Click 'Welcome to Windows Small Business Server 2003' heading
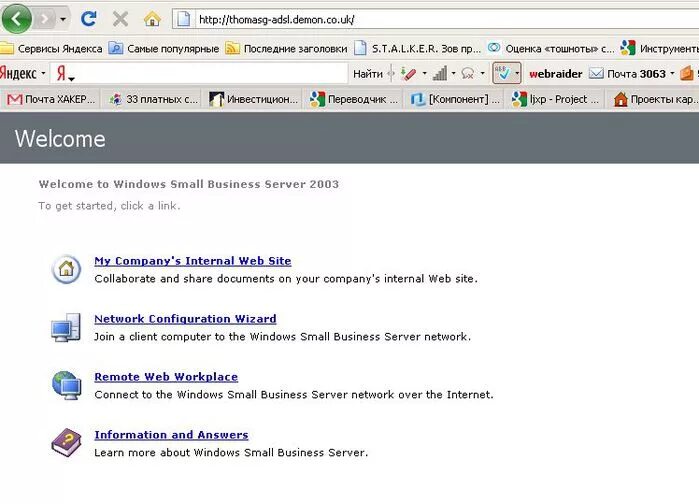The image size is (699, 504). click(189, 184)
